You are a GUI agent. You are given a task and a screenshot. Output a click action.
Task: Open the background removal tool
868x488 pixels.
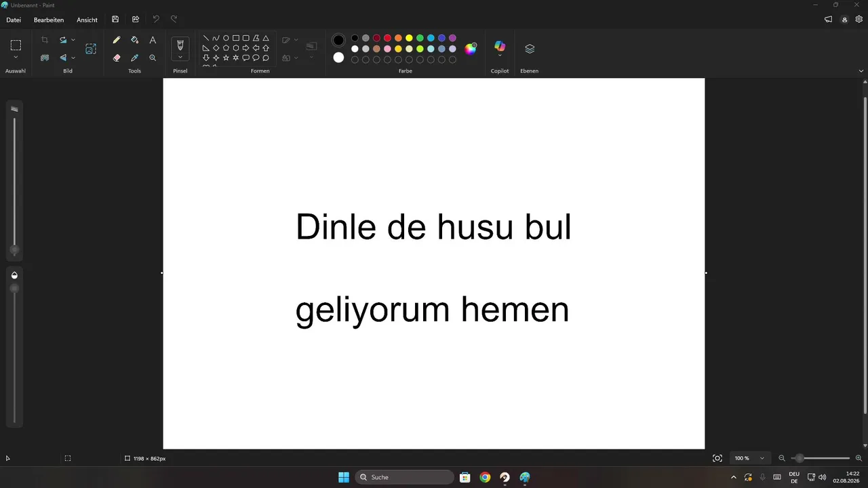point(45,58)
